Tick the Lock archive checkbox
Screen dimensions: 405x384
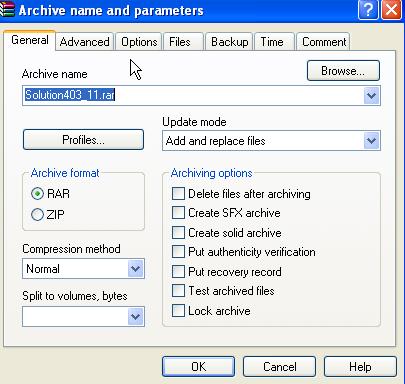[x=178, y=311]
